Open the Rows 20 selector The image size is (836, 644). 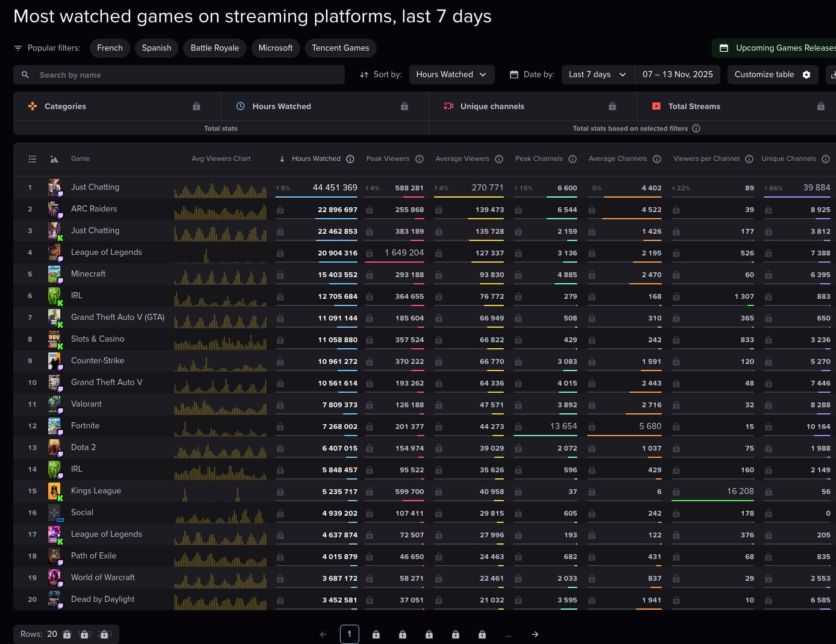click(66, 634)
